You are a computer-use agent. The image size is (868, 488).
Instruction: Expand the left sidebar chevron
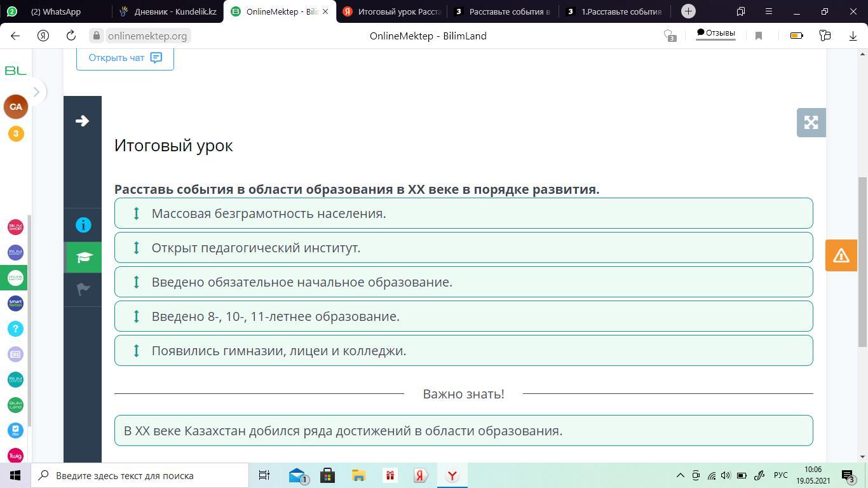pos(36,92)
